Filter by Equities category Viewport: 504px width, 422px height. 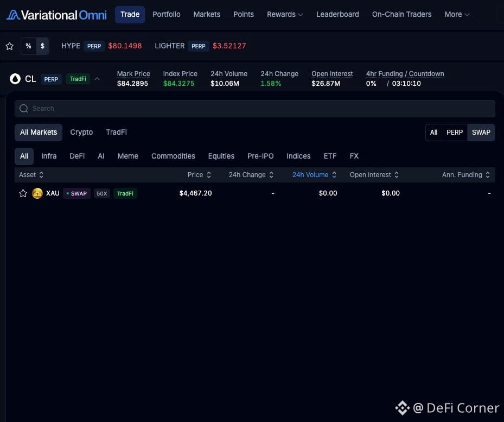221,156
